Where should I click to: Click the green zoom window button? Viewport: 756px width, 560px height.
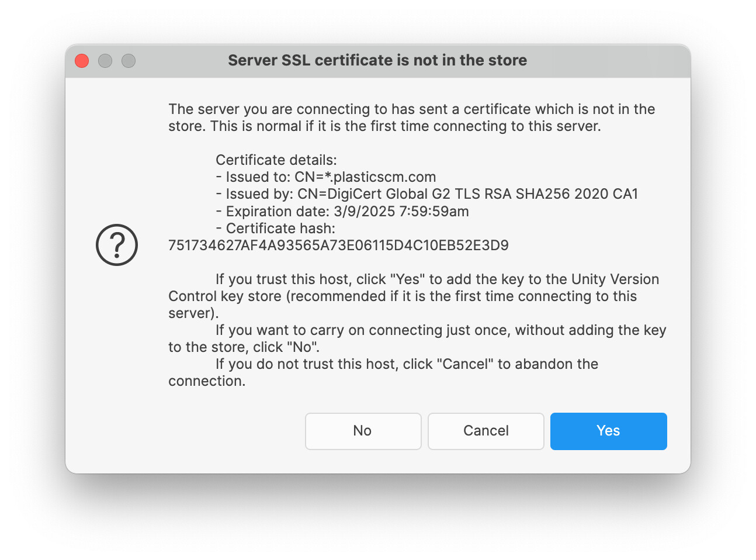tap(129, 61)
